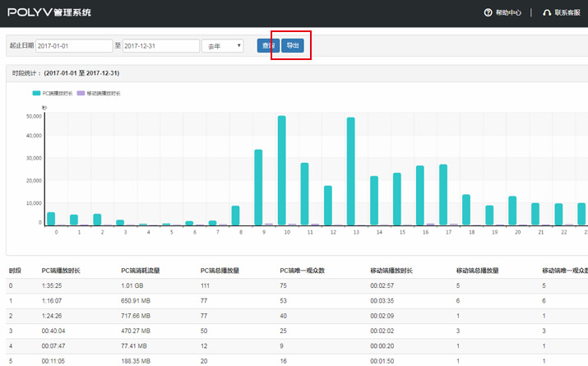Click the PC端播放时长 table column header
Viewport: 588px width, 366px height.
tap(63, 270)
